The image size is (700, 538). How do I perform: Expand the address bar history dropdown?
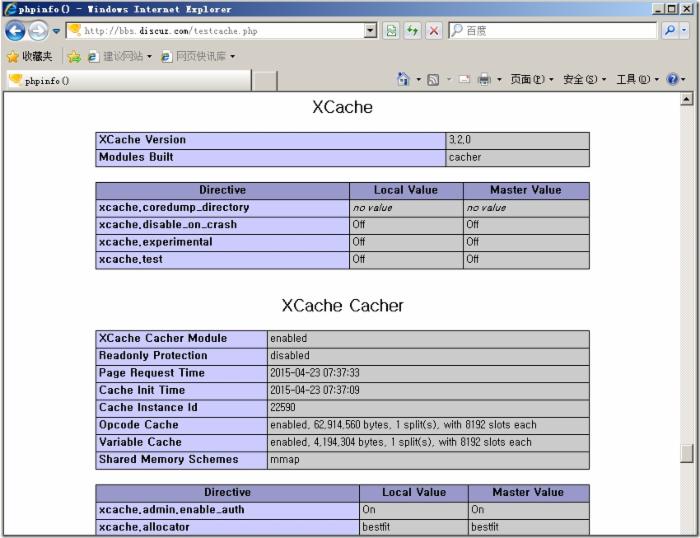point(370,31)
